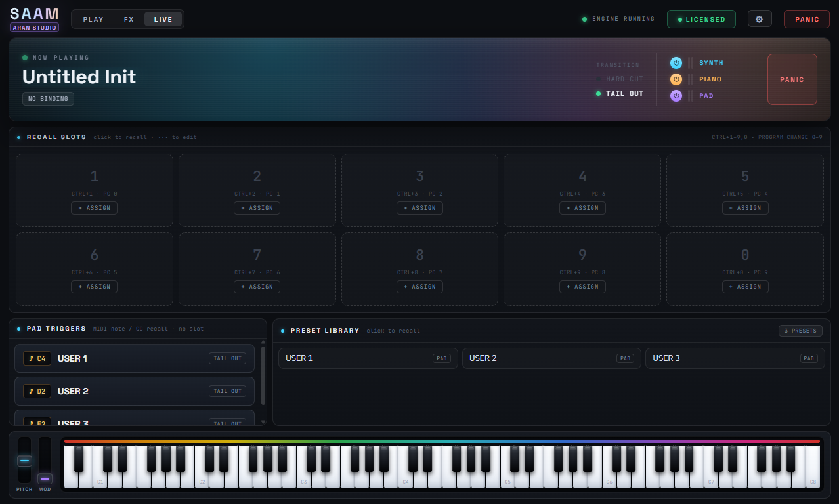Recall USER 1 preset in Preset Library
839x504 pixels.
[x=368, y=358]
